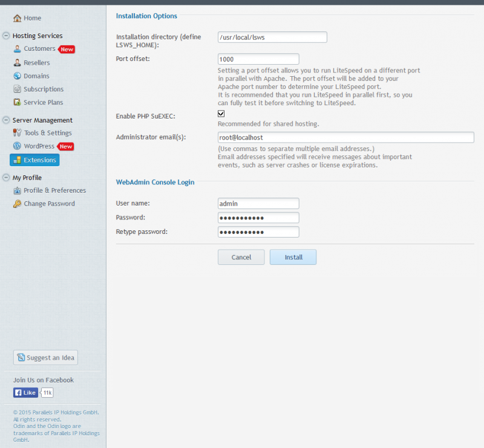484x448 pixels.
Task: Click the Facebook Like button
Action: point(26,393)
